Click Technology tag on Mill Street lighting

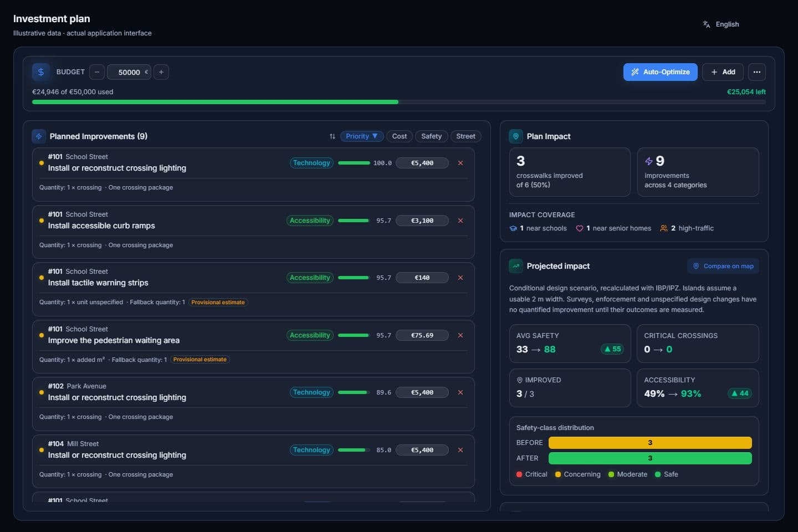pos(311,450)
